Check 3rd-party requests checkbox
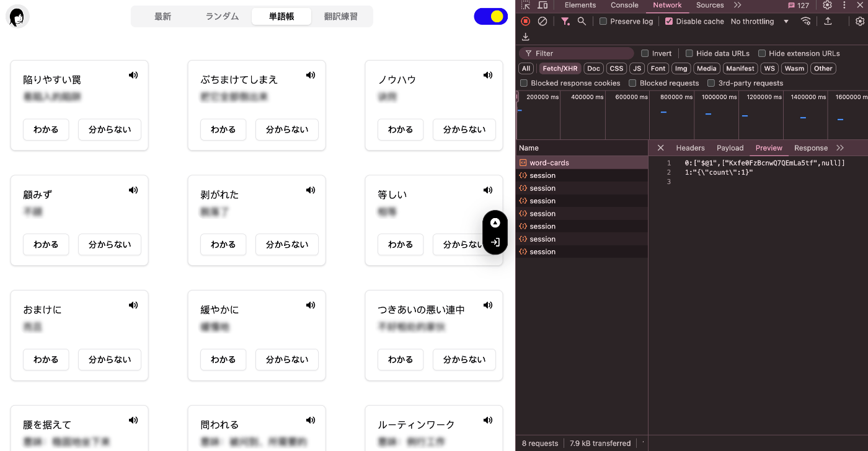Viewport: 868px width, 451px height. 711,83
